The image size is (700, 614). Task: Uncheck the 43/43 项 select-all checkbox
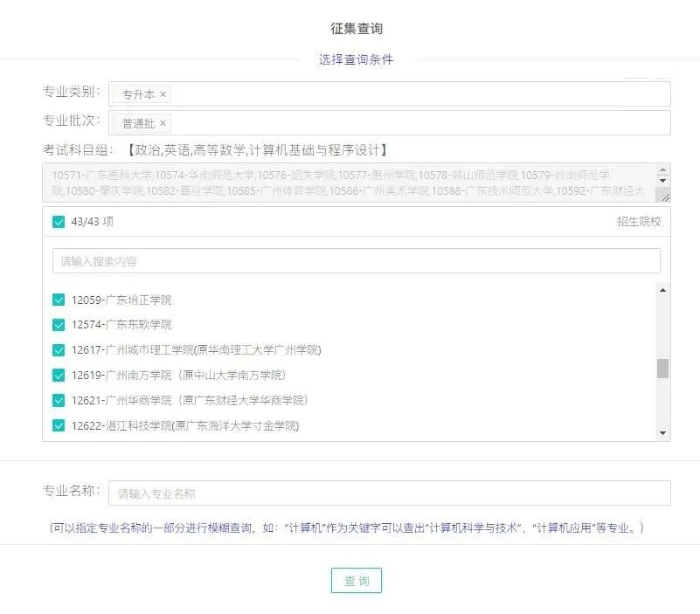pyautogui.click(x=59, y=222)
